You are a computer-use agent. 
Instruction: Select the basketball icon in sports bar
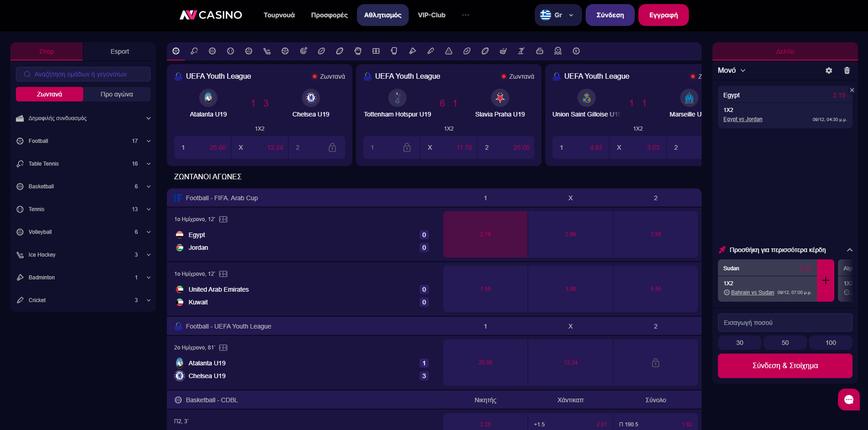tap(212, 51)
